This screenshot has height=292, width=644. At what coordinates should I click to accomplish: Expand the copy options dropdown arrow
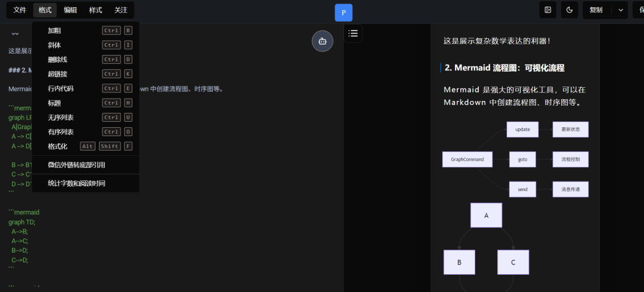click(x=621, y=10)
